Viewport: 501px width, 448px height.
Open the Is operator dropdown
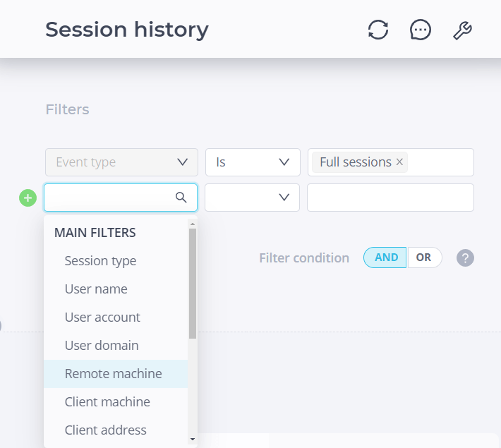pyautogui.click(x=253, y=162)
